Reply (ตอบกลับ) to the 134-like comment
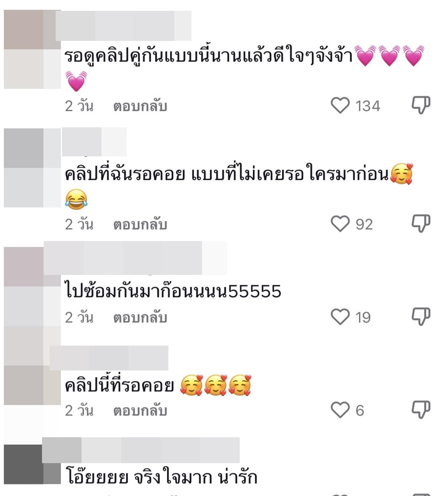This screenshot has height=496, width=448. tap(140, 106)
